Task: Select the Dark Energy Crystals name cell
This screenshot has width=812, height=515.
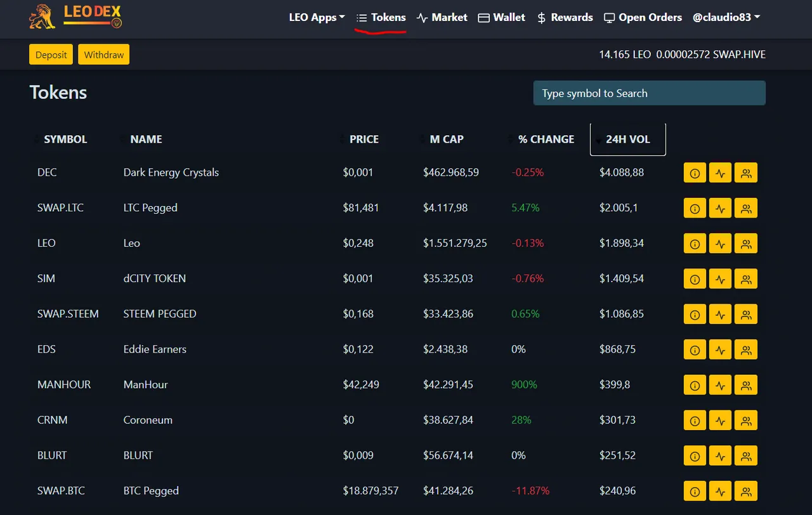Action: [171, 173]
